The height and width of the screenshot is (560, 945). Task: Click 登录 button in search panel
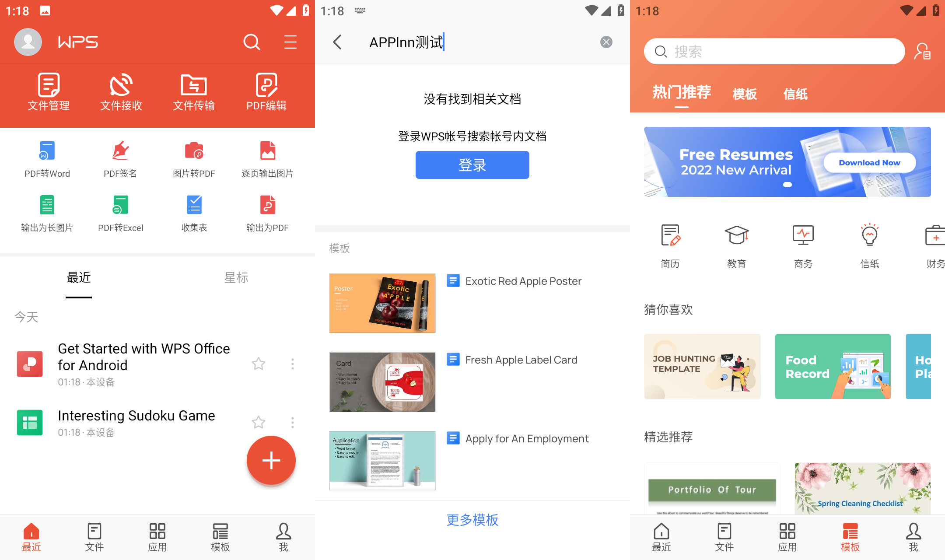click(x=472, y=165)
